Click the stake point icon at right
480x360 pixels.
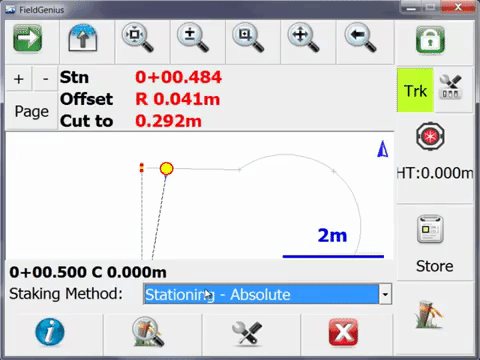[429, 315]
